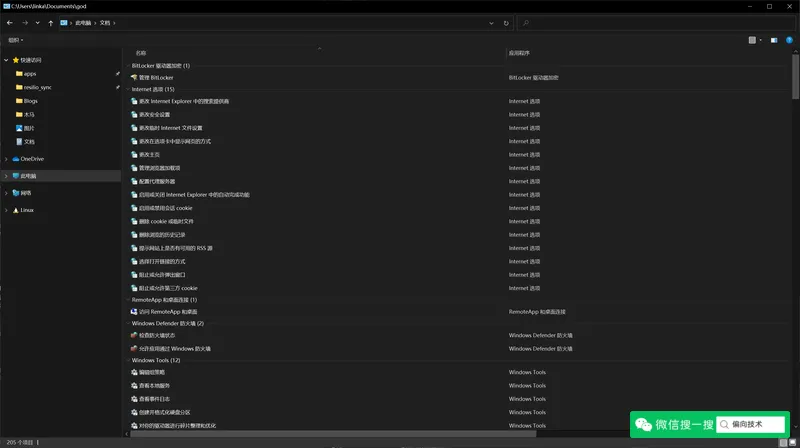Screen dimensions: 800x448
Task: Open the 查看本地服务 item icon
Action: pyautogui.click(x=134, y=386)
